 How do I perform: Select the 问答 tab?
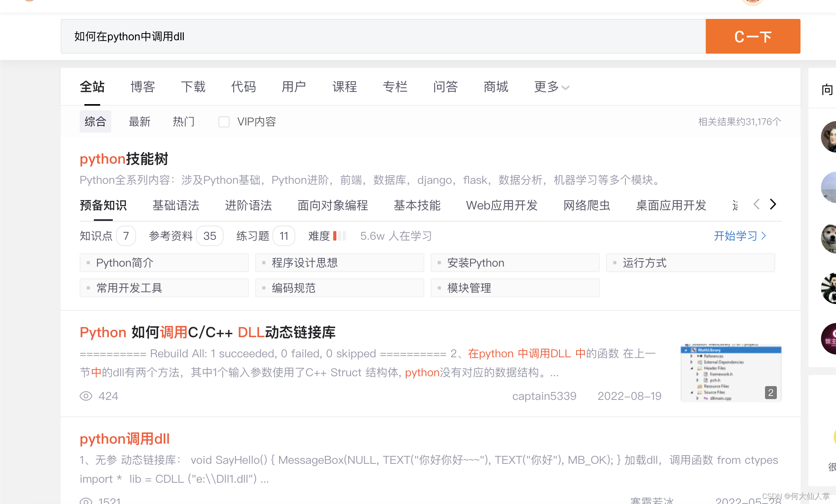446,87
